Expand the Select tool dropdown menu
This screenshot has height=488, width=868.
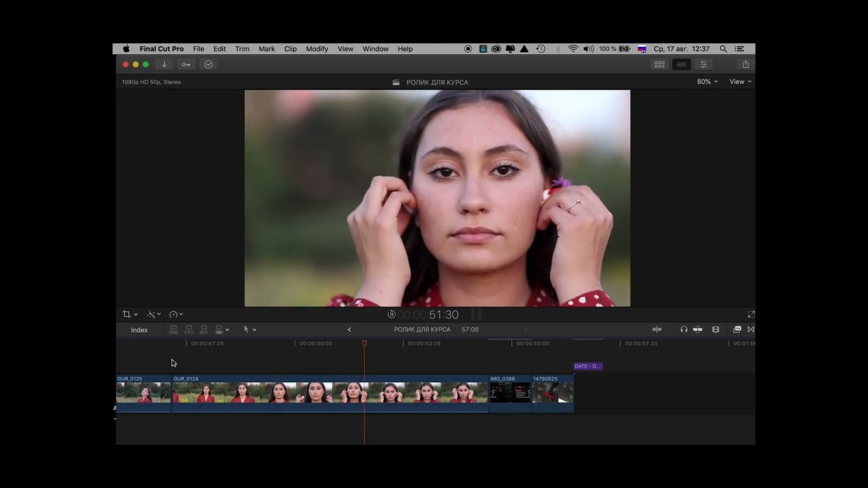(x=250, y=329)
